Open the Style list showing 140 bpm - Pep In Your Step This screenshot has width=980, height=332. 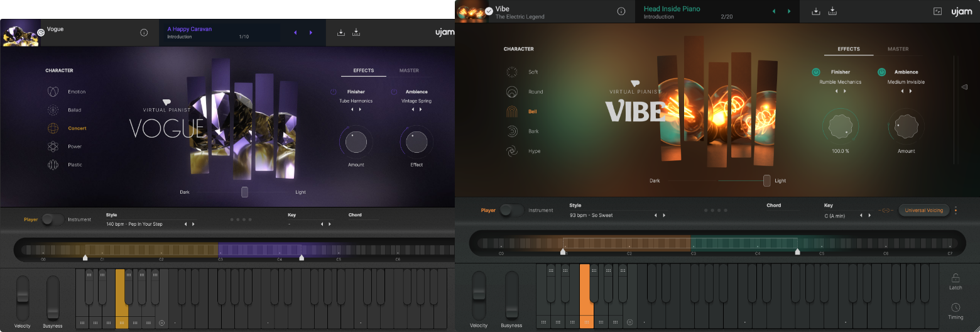[x=134, y=224]
